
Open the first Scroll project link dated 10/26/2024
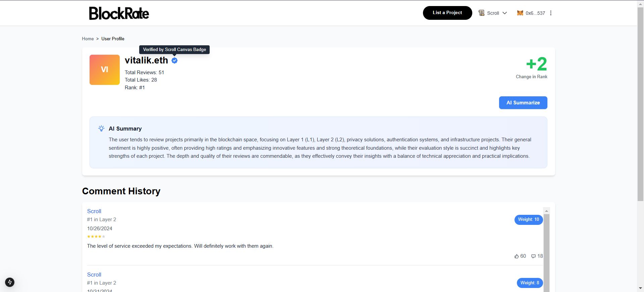(94, 211)
